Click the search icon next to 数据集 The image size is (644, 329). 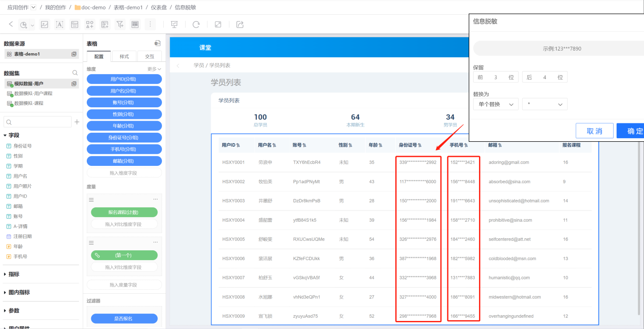point(75,73)
